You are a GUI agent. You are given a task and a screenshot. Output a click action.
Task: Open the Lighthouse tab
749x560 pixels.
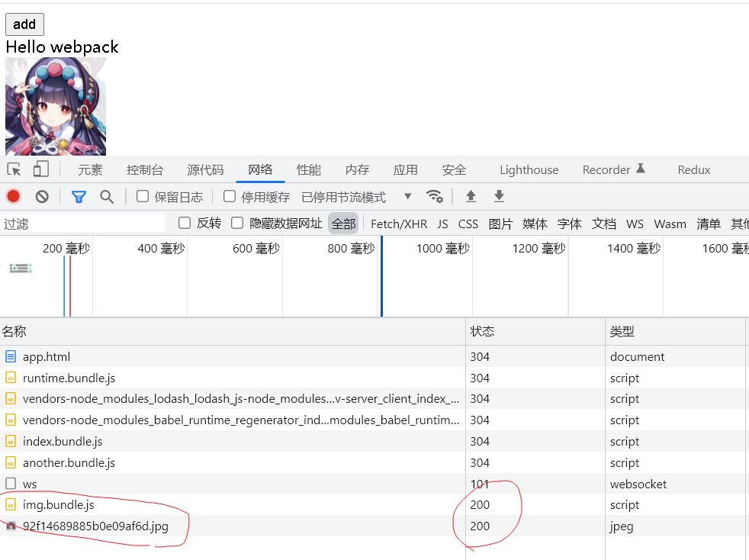point(529,170)
